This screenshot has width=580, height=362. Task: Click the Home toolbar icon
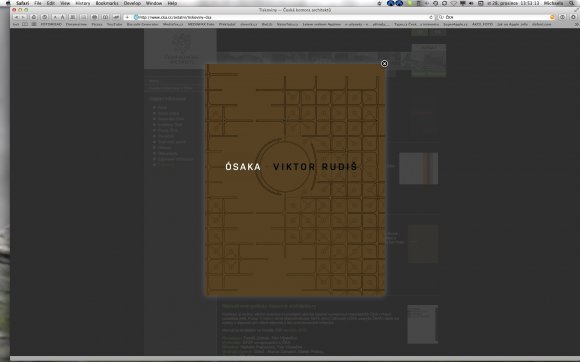[34, 17]
